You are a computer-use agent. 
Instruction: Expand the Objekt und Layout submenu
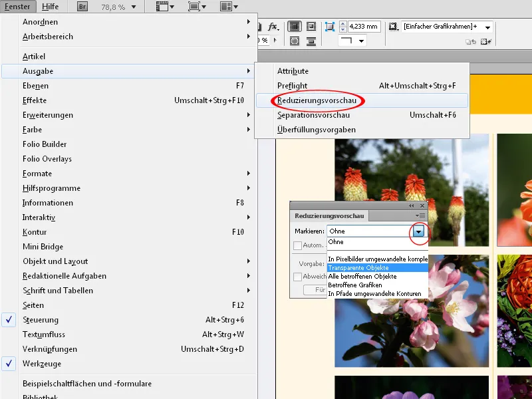point(129,261)
